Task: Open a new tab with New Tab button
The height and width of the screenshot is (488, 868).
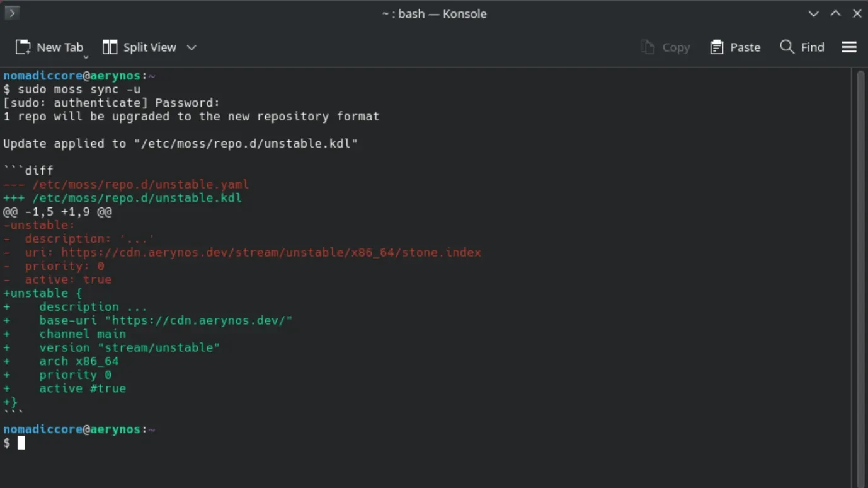Action: click(49, 47)
